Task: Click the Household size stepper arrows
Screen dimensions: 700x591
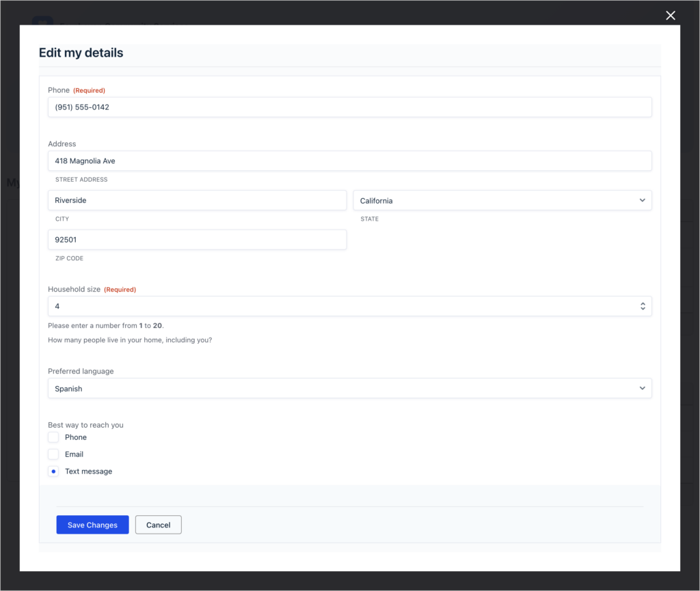Action: tap(643, 306)
